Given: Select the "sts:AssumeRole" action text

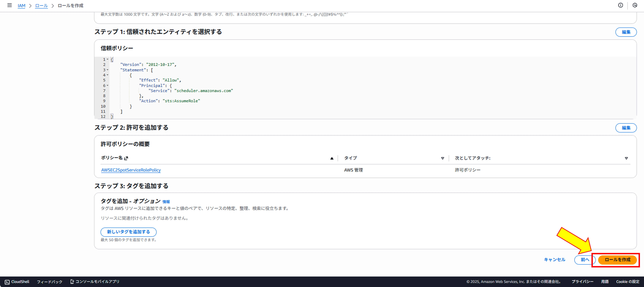Looking at the screenshot, I should click(x=181, y=101).
